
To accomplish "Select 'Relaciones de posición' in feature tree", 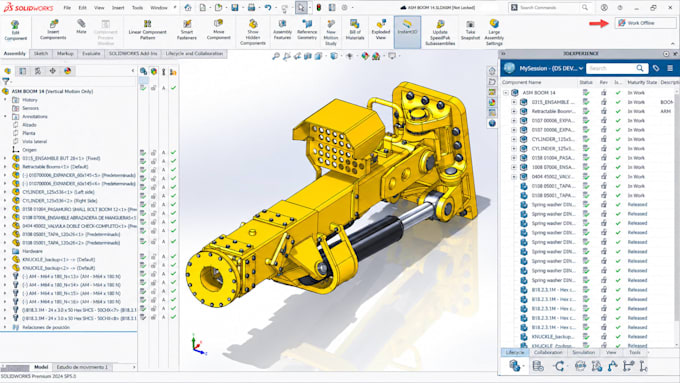I will (x=46, y=327).
